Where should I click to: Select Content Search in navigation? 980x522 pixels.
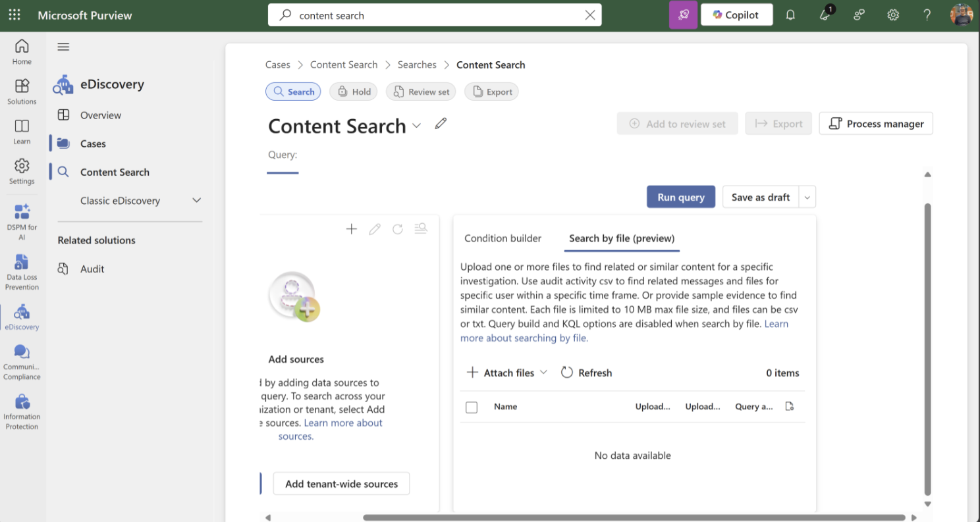point(115,172)
